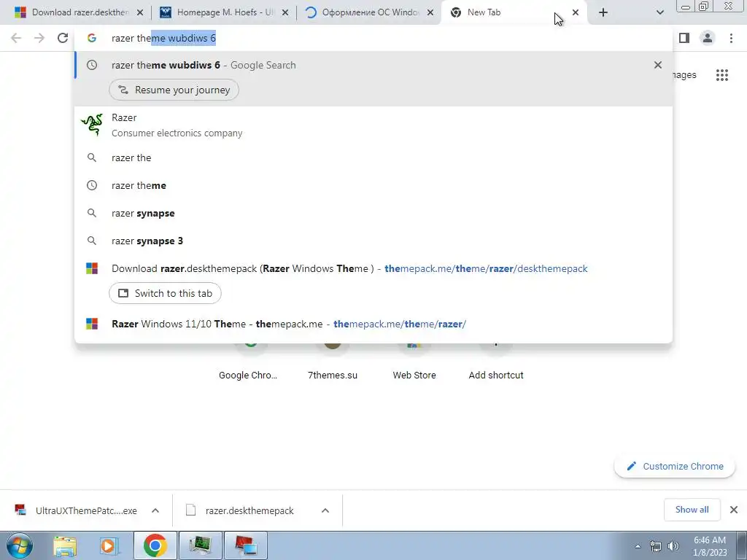Select Razer consumer electronics company suggestion
Viewport: 747px width, 560px height.
click(x=373, y=125)
